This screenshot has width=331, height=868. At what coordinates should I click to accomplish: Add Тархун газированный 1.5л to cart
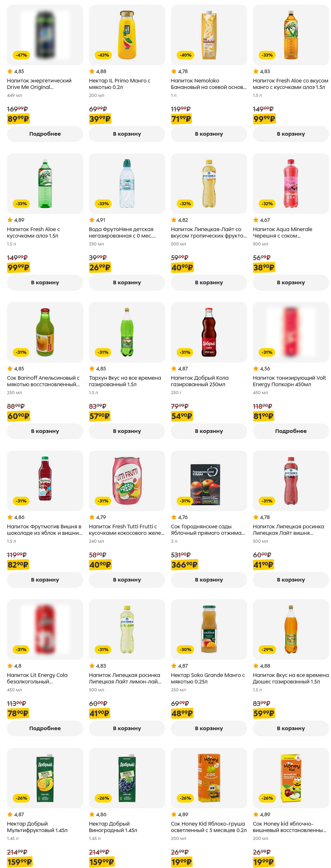click(127, 431)
